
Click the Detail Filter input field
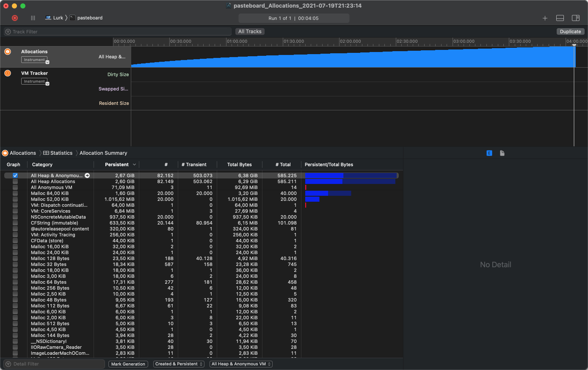coord(54,364)
